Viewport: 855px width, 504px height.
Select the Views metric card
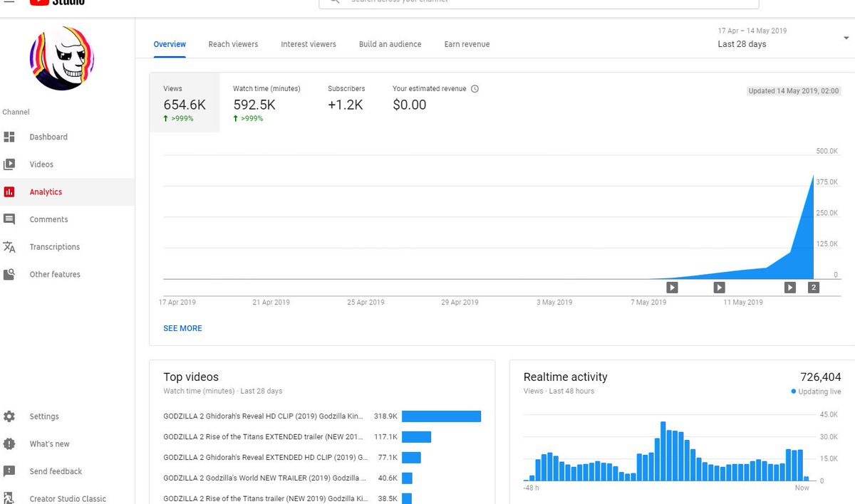[x=185, y=103]
